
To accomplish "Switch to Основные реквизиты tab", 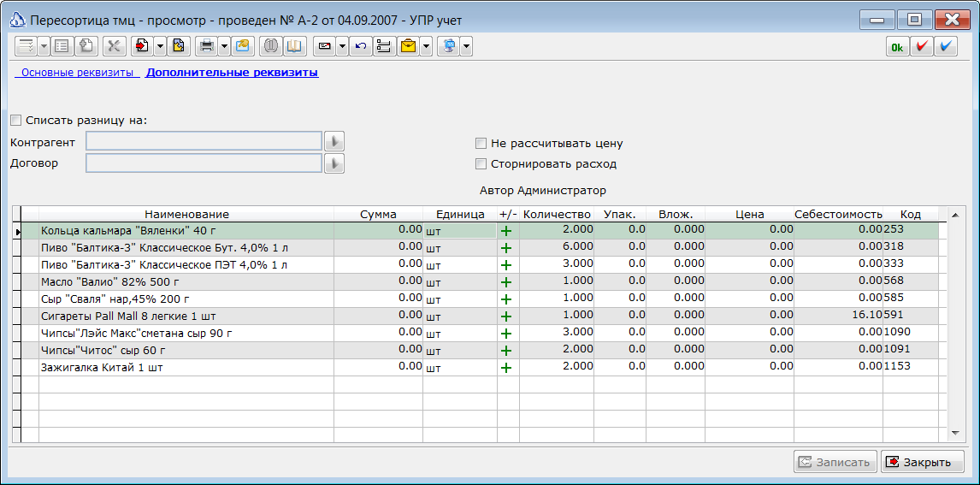I will point(78,73).
